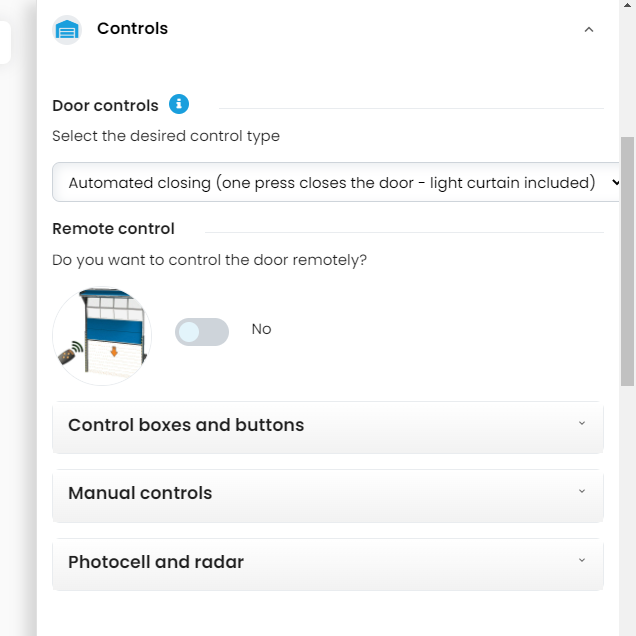This screenshot has width=636, height=636.
Task: Click the "No" label beside the toggle
Action: 261,329
